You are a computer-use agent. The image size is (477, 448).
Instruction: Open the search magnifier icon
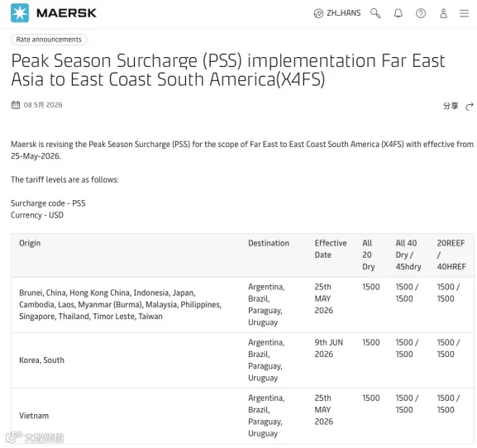[375, 13]
